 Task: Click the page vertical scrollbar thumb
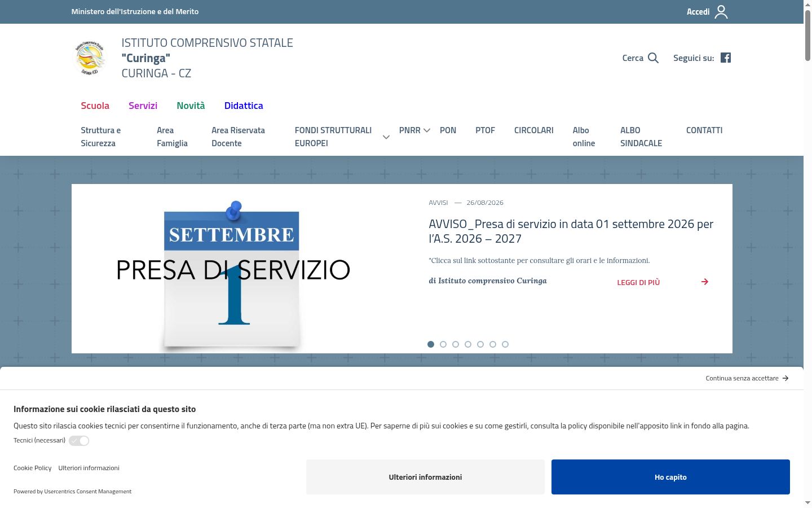[x=807, y=35]
